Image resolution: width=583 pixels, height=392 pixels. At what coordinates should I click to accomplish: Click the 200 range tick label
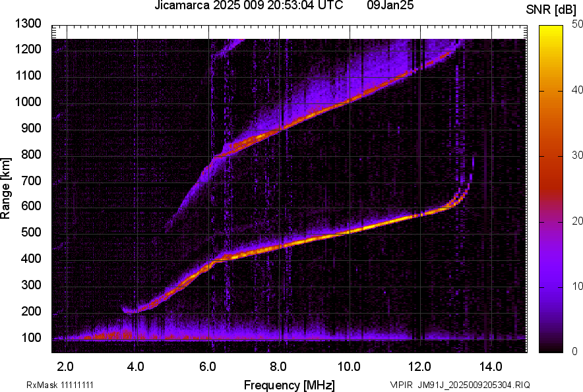click(31, 311)
